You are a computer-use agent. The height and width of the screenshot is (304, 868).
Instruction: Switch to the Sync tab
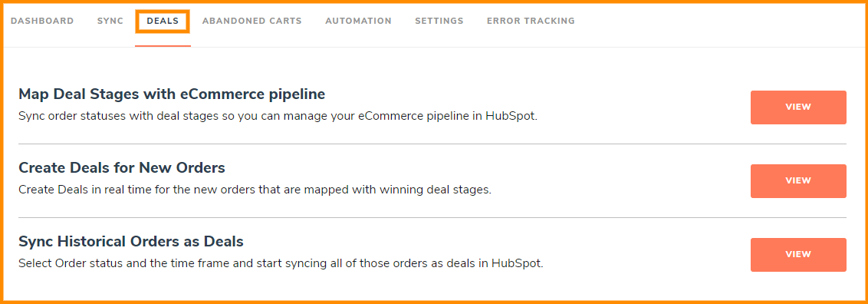(x=110, y=21)
